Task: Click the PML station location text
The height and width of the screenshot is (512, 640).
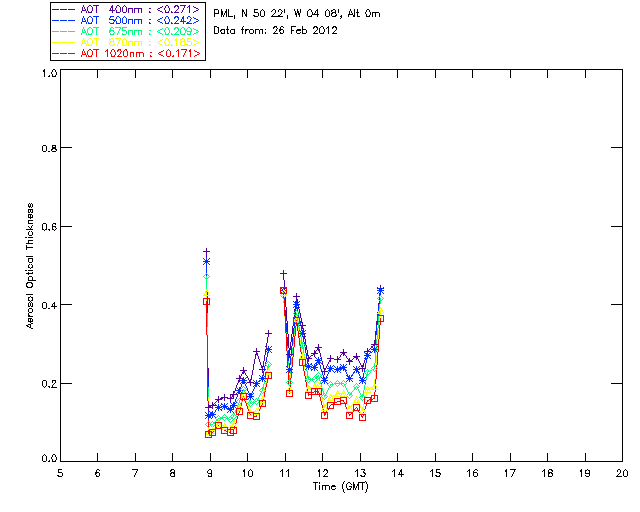Action: pos(297,14)
